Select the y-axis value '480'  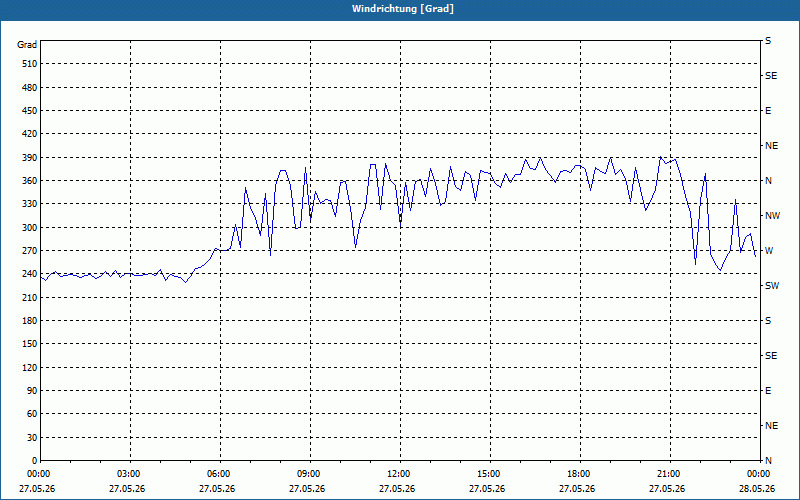coord(30,88)
